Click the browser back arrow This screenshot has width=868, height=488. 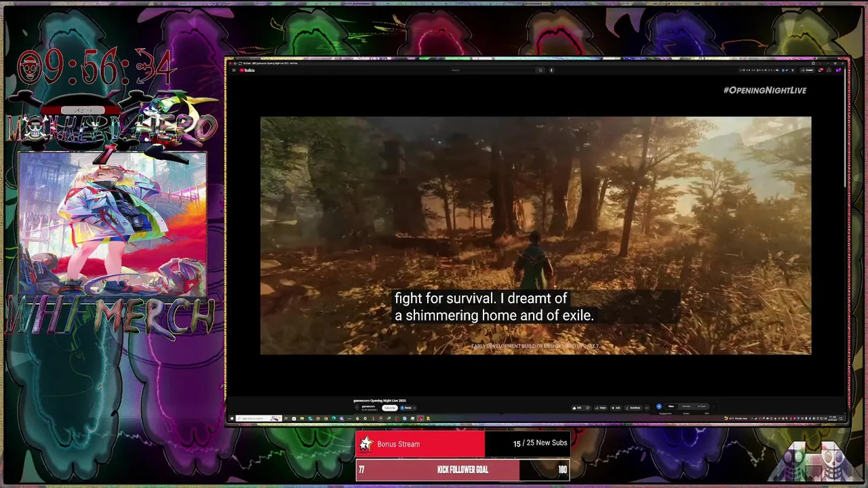coord(235,63)
